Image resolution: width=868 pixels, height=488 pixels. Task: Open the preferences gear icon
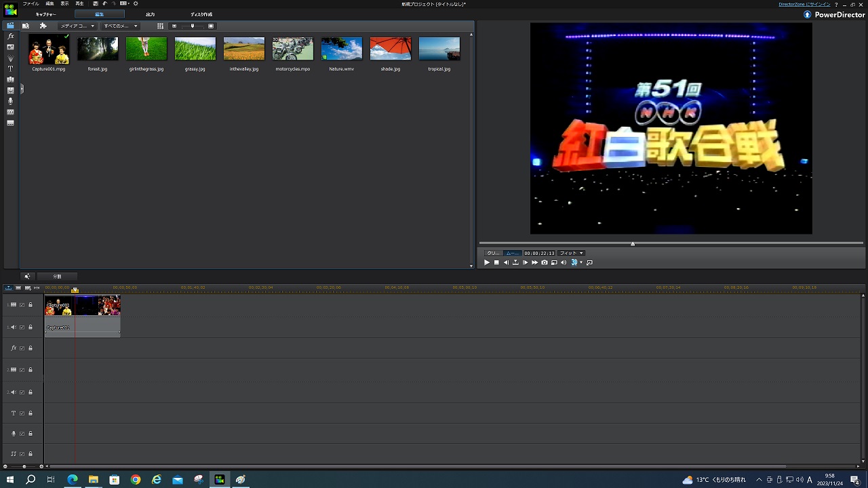pyautogui.click(x=136, y=3)
